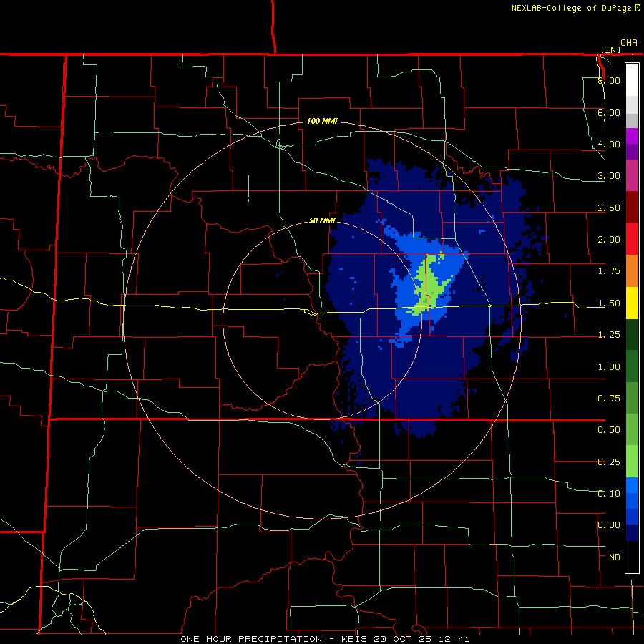Pick the yellow swatch between 1.50 and 1.25

(632, 303)
